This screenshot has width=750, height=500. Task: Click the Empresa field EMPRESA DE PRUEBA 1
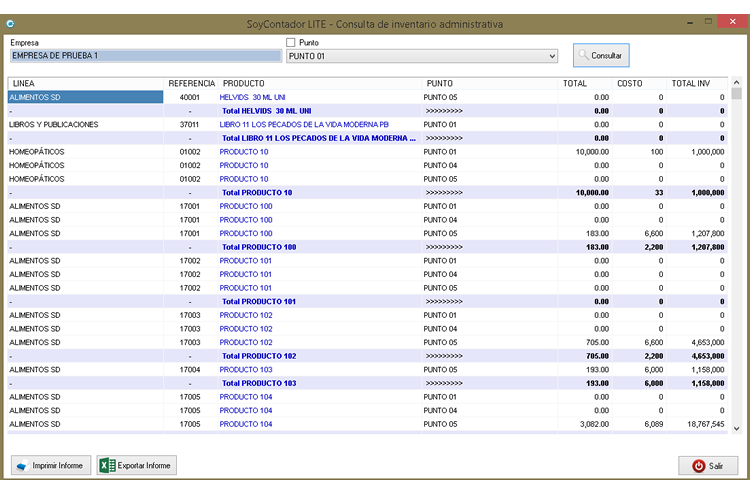pyautogui.click(x=145, y=56)
